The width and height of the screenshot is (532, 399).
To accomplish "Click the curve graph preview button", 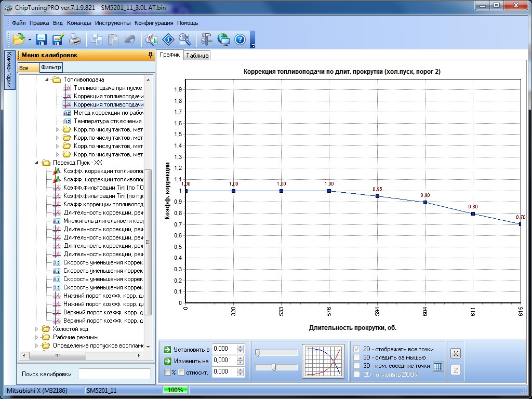I will click(x=324, y=361).
